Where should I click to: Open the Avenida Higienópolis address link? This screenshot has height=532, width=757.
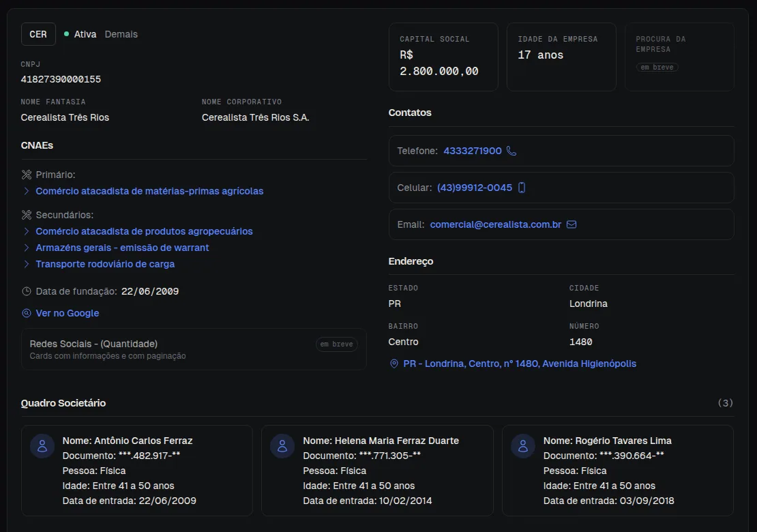tap(520, 364)
